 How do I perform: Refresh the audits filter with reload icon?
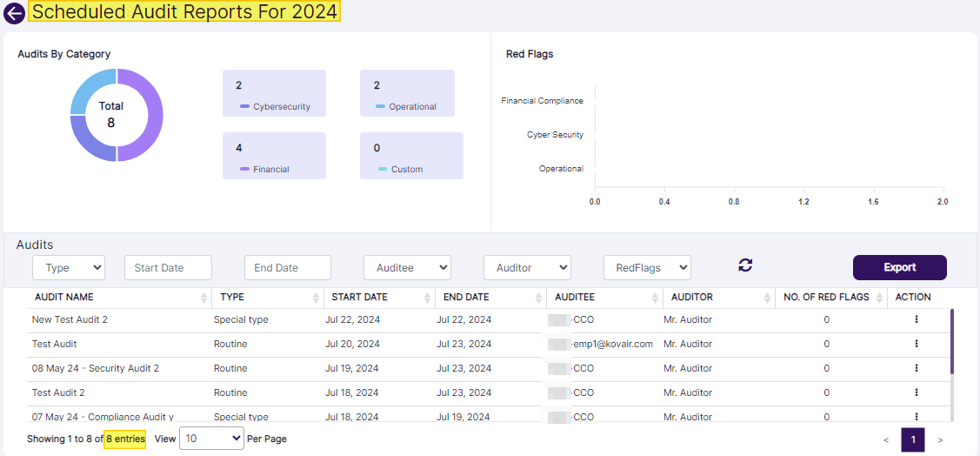745,265
